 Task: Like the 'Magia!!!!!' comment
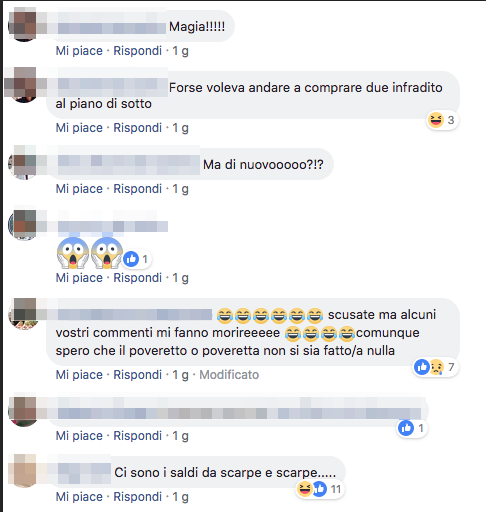(x=79, y=51)
